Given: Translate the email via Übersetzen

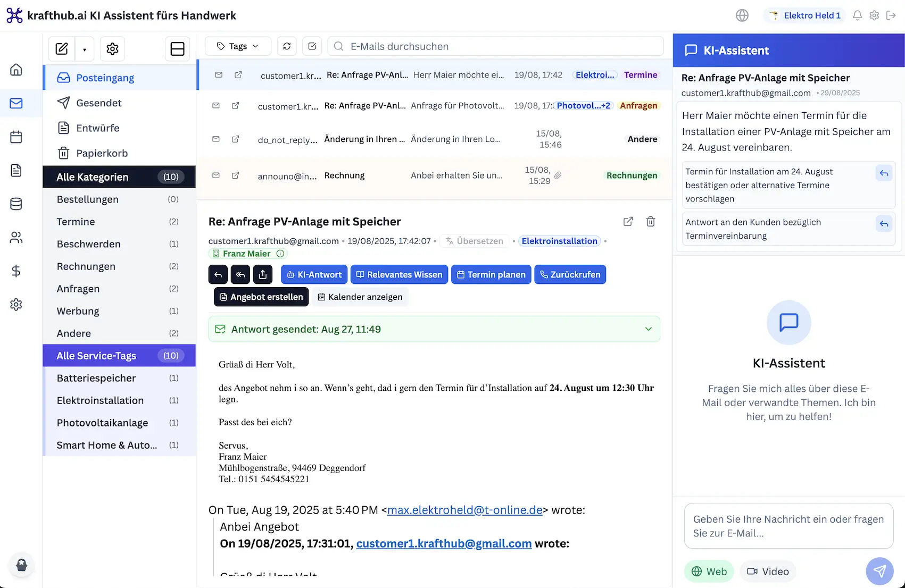Looking at the screenshot, I should point(474,241).
